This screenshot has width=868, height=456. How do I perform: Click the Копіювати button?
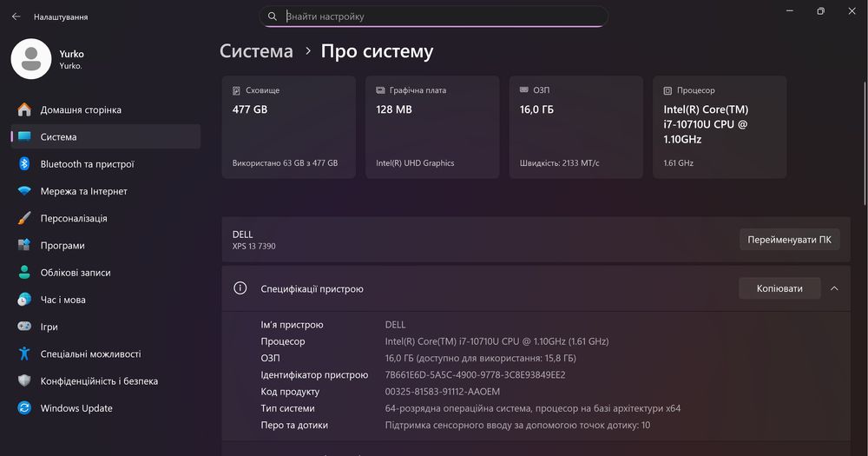(779, 288)
